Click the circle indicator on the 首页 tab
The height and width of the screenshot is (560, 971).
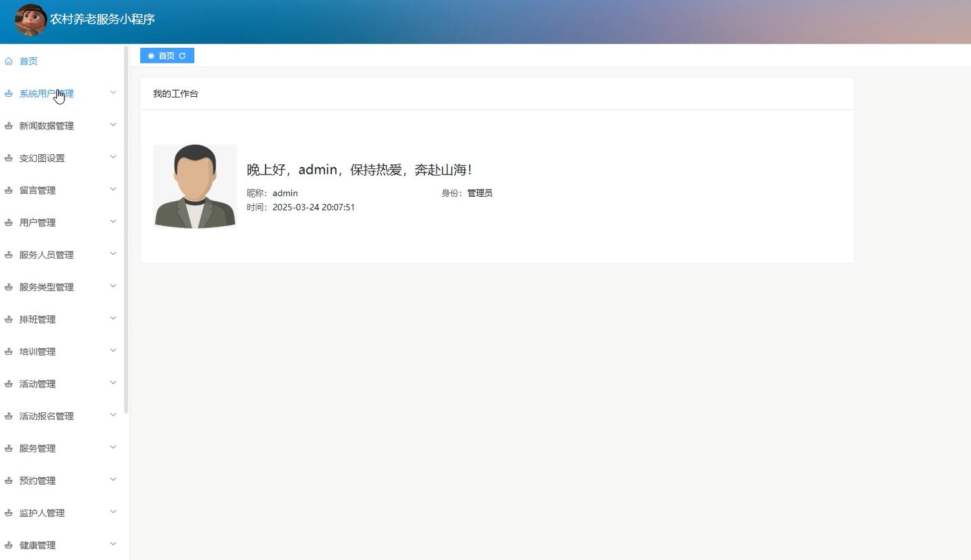[151, 55]
